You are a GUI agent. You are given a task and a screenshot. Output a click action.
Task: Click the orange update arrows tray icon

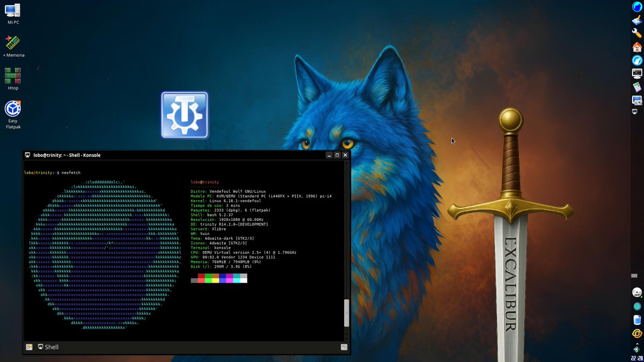coord(637,334)
